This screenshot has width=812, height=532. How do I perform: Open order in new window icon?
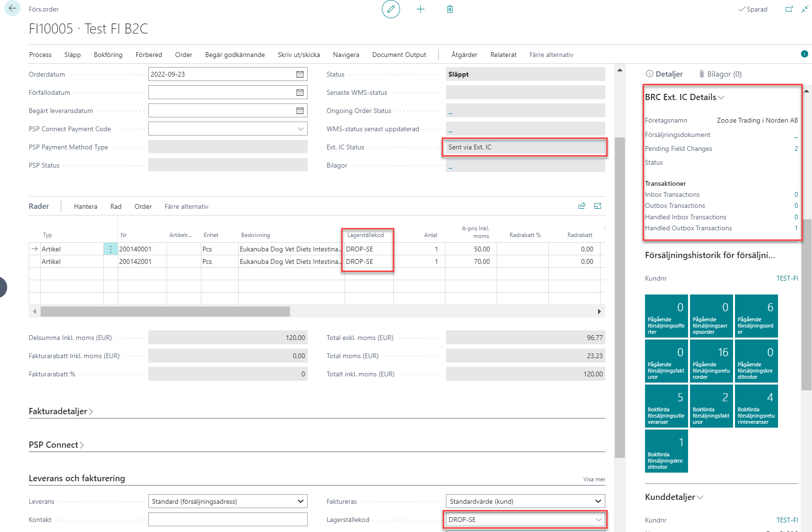click(789, 9)
